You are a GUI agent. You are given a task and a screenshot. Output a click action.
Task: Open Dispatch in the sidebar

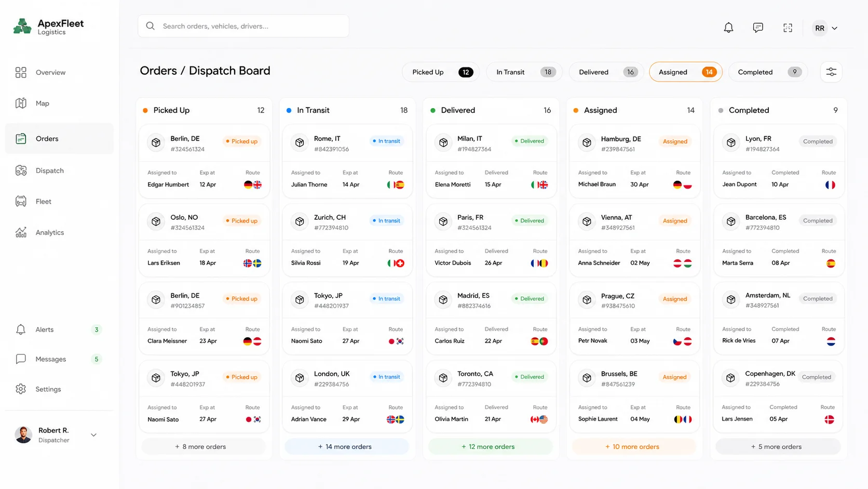click(59, 170)
